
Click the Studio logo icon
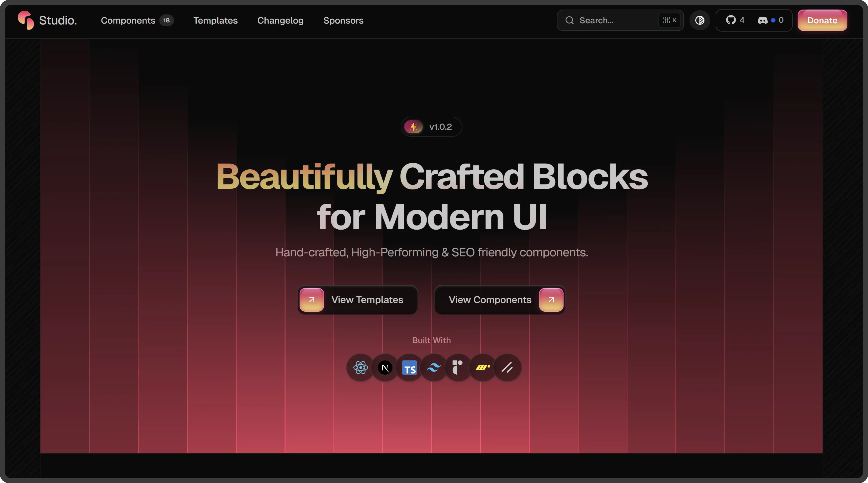26,20
